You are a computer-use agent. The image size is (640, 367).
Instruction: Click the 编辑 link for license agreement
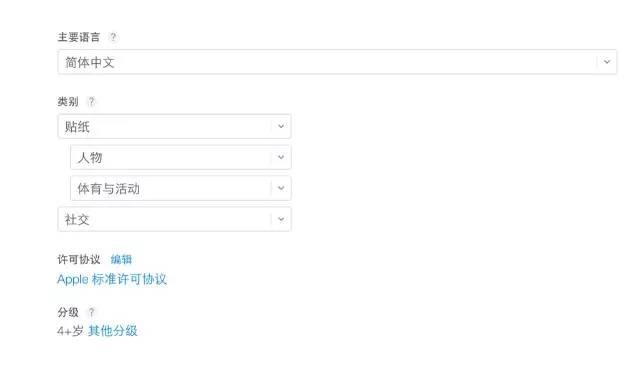pyautogui.click(x=121, y=259)
